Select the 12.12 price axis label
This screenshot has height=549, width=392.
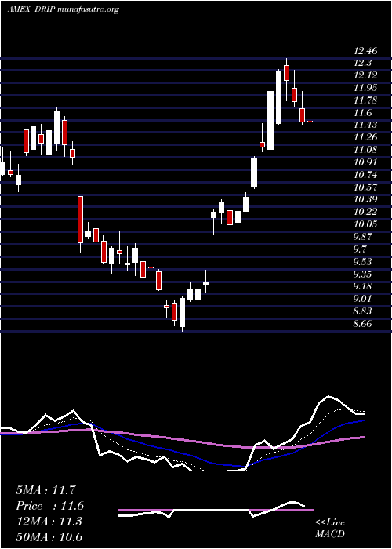(x=365, y=75)
